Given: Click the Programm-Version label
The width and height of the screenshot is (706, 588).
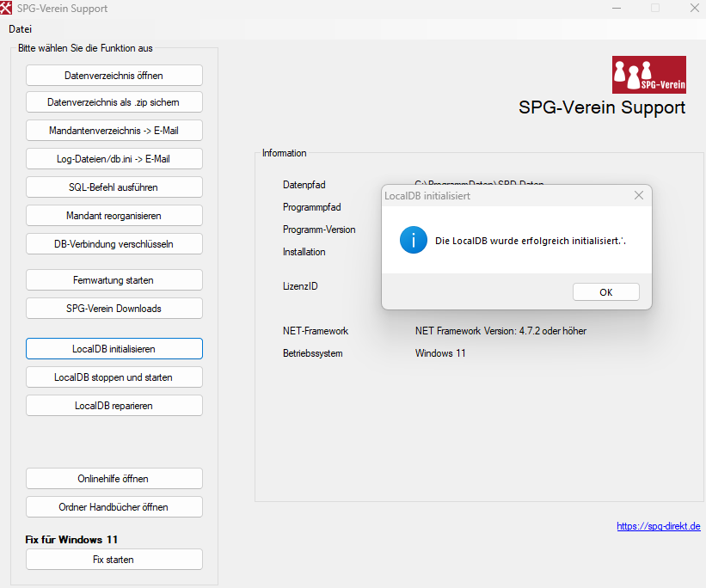Looking at the screenshot, I should [x=319, y=230].
